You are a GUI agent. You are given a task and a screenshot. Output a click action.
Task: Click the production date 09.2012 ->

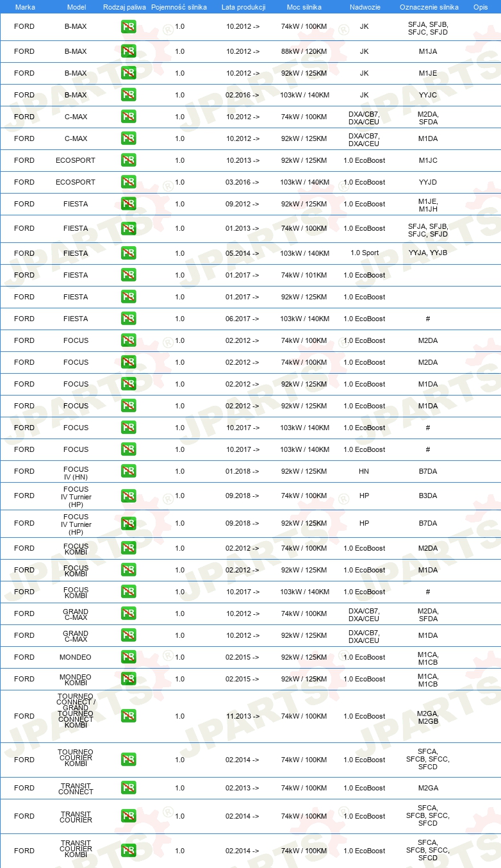[x=243, y=204]
